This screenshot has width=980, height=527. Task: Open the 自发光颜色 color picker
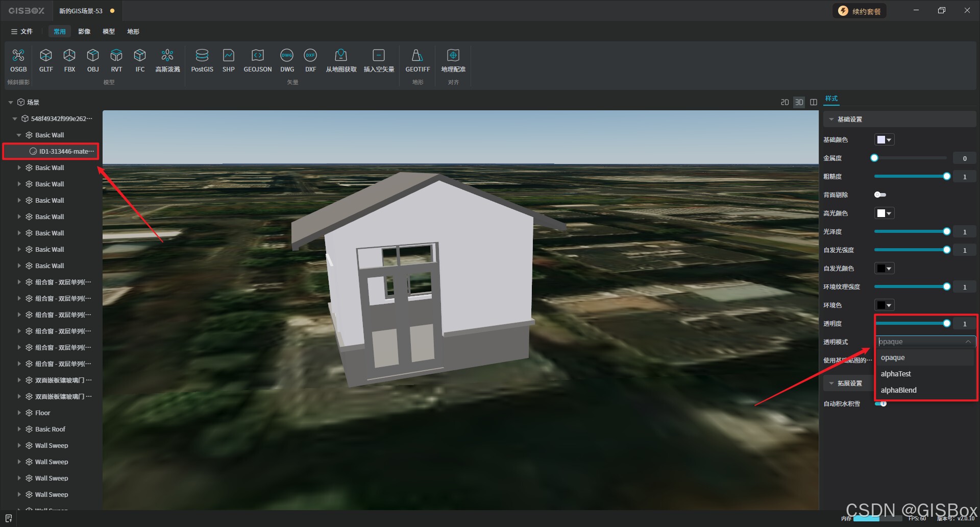click(x=885, y=268)
